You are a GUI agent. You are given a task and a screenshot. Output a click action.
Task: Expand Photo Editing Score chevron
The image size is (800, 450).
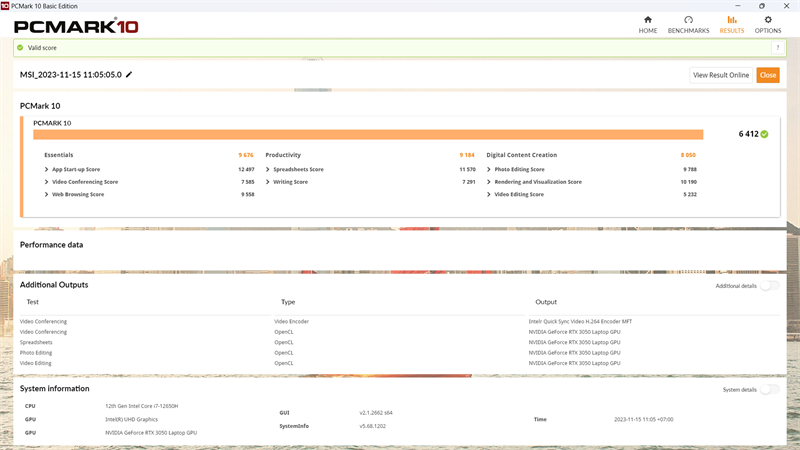[490, 169]
